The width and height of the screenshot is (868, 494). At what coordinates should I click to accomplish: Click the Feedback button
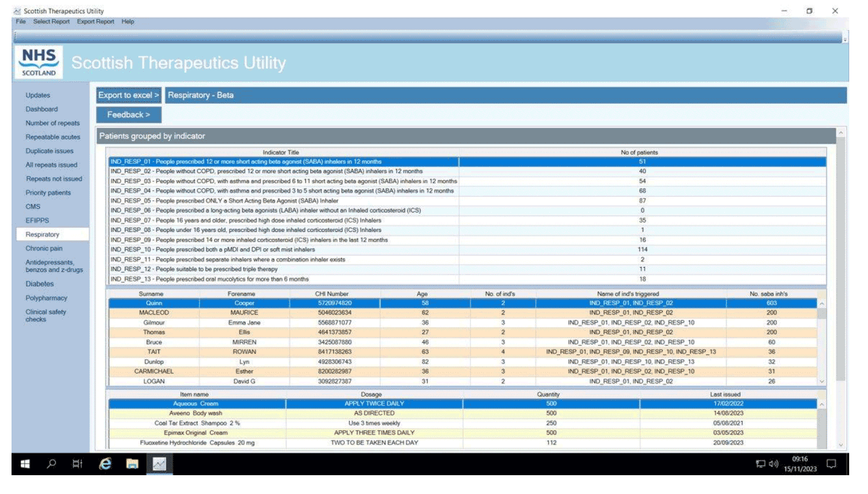coord(129,115)
